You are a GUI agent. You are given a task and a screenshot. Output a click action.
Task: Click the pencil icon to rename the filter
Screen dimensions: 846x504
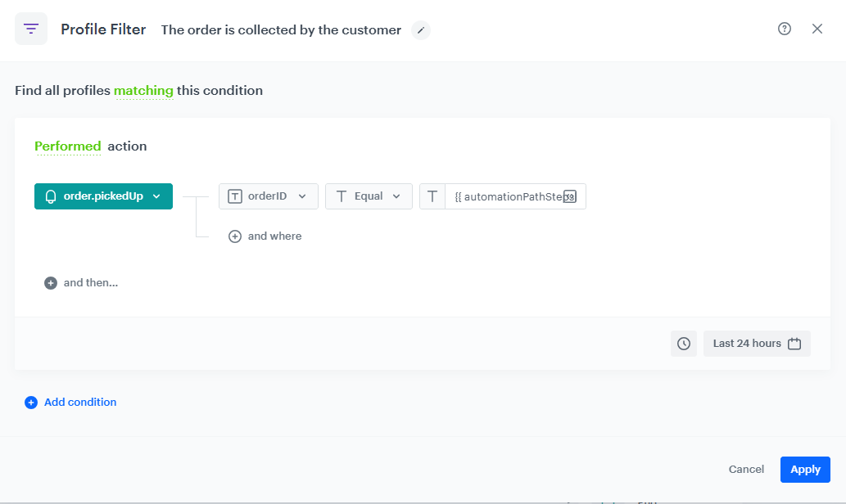[x=420, y=30]
